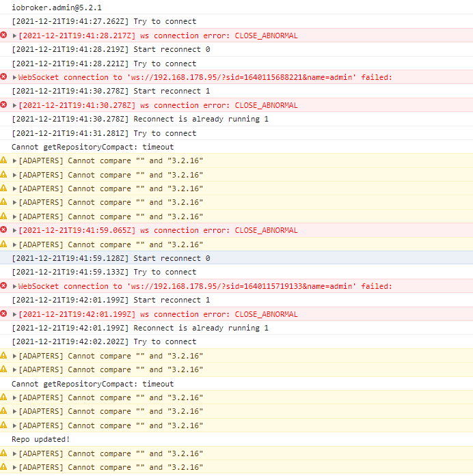Click error icon of 19:41:59.065Z ws connection error
The height and width of the screenshot is (476, 473).
click(x=3, y=229)
